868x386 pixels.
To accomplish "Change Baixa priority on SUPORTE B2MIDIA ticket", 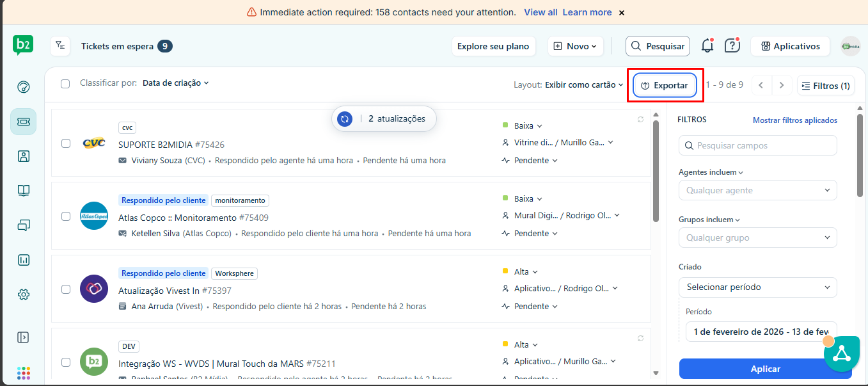I will [x=523, y=126].
